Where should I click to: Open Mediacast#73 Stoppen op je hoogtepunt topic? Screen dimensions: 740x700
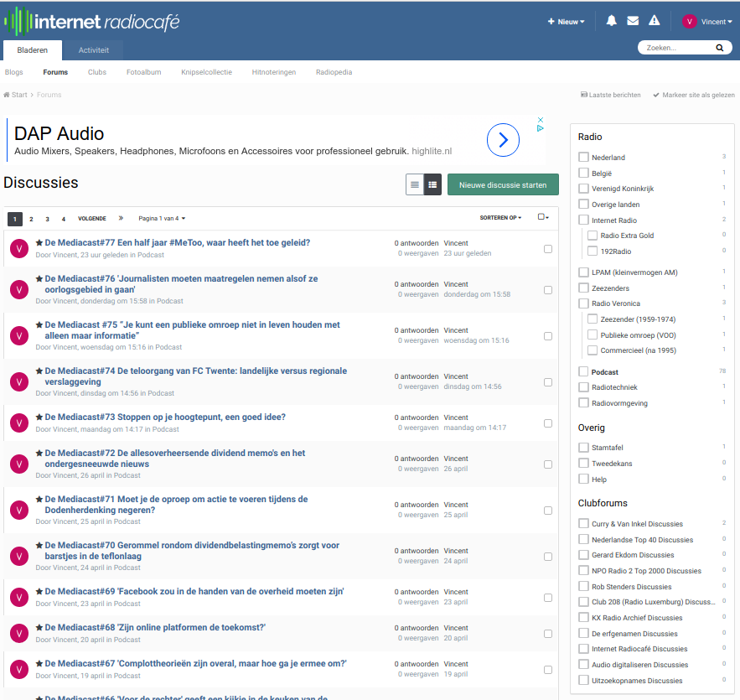tap(165, 417)
